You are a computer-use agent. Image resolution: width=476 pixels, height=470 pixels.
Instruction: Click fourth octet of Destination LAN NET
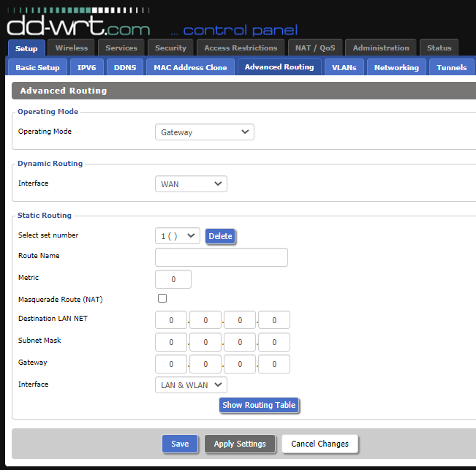coord(274,320)
